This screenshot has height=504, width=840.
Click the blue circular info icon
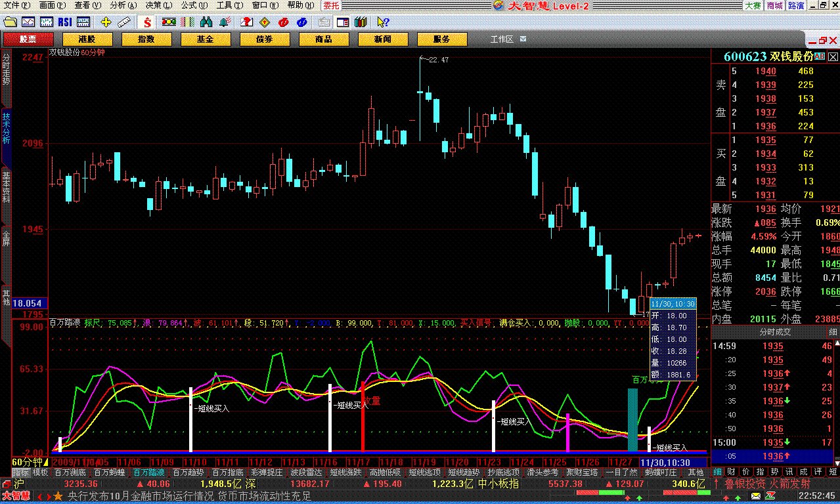pos(301,22)
